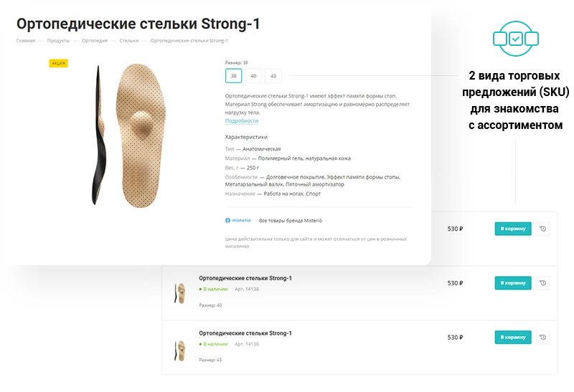Select size 43 option
This screenshot has height=392, width=574.
273,76
